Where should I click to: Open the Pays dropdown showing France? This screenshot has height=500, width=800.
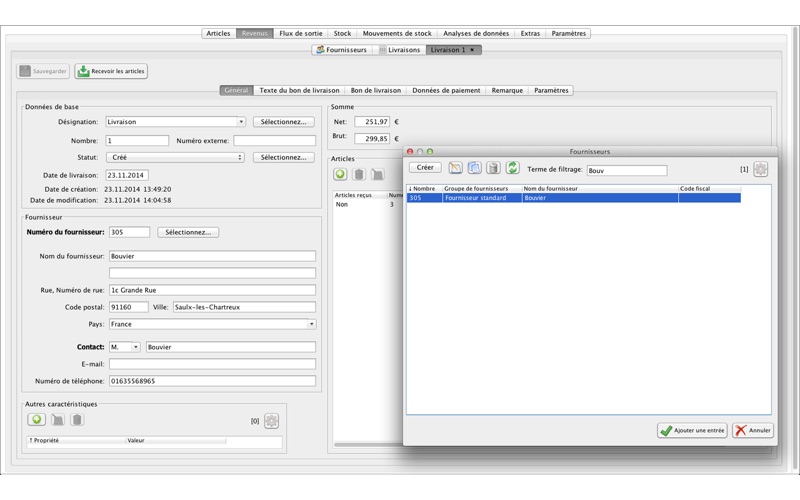coord(311,324)
